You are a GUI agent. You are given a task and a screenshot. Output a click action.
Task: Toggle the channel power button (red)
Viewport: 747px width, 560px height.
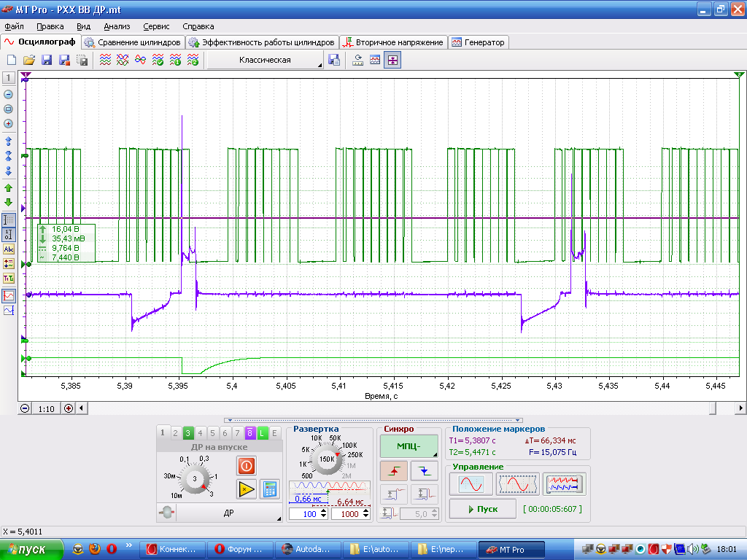247,466
